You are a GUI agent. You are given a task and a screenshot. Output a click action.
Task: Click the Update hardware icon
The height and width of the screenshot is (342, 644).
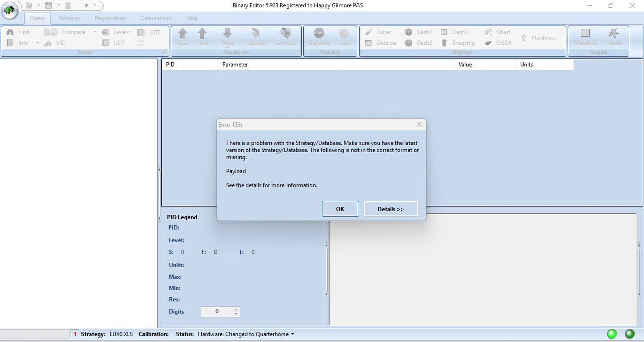pos(256,33)
